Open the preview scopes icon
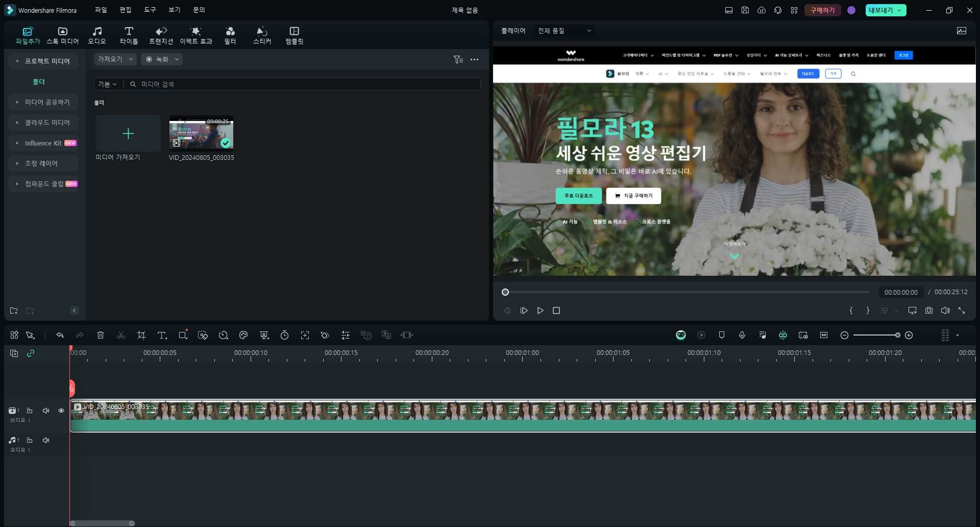 click(962, 31)
